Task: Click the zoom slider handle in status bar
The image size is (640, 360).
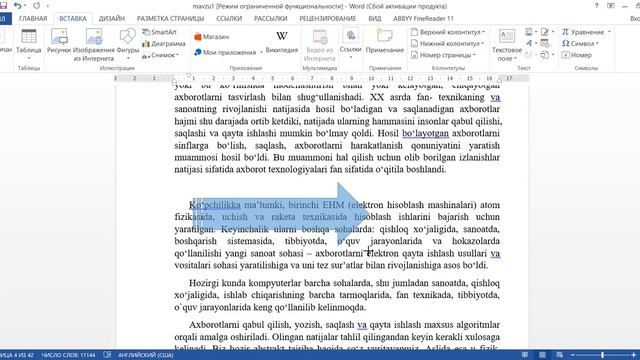Action: coord(602,355)
